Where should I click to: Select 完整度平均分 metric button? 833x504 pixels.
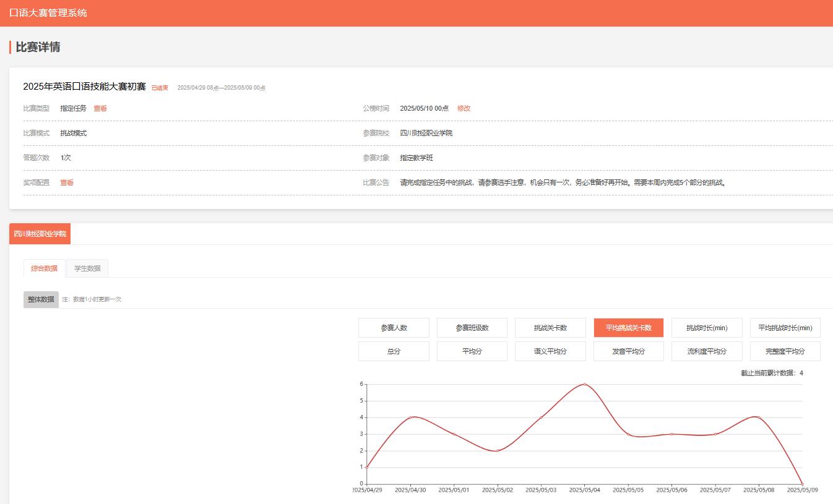[x=785, y=351]
